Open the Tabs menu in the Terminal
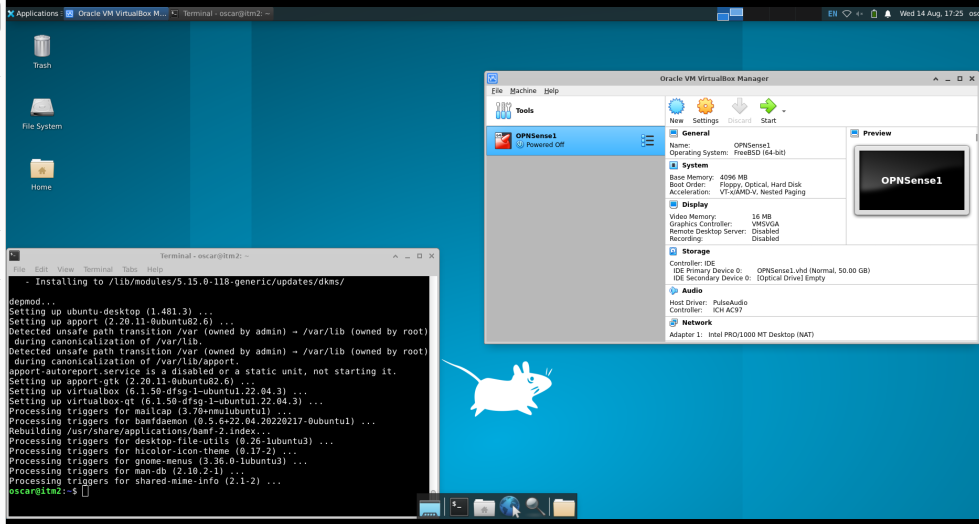Image resolution: width=979 pixels, height=524 pixels. [130, 269]
